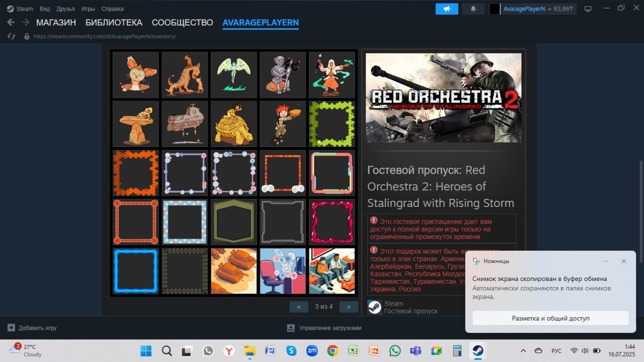Select the orange hexagon avatar frame
Screen dimensions: 644x362
coord(136,173)
